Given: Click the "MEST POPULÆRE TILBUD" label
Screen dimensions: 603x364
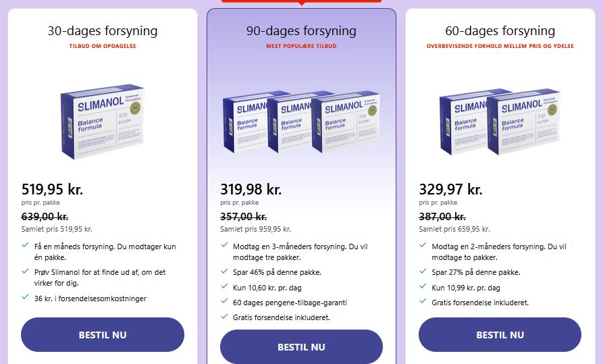Looking at the screenshot, I should point(301,47).
